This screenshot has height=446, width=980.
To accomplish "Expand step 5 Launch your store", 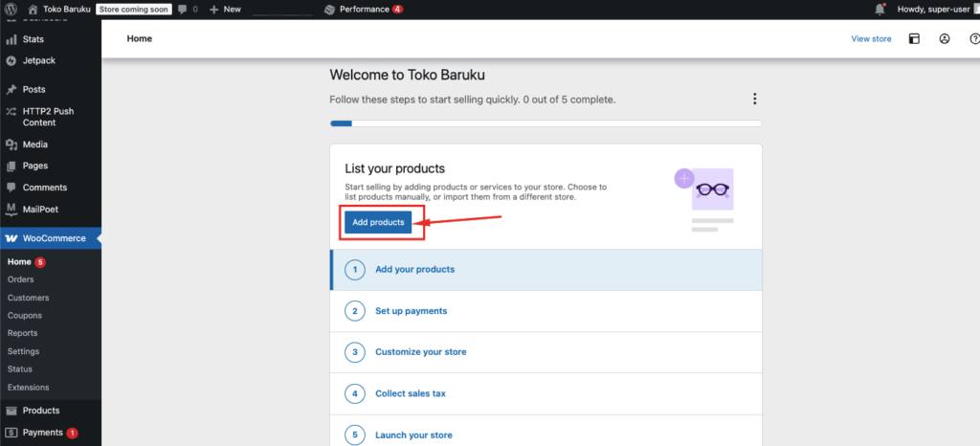I will pos(546,431).
